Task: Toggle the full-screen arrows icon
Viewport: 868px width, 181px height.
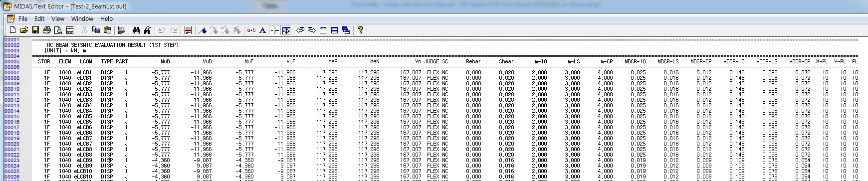Action: [286, 30]
